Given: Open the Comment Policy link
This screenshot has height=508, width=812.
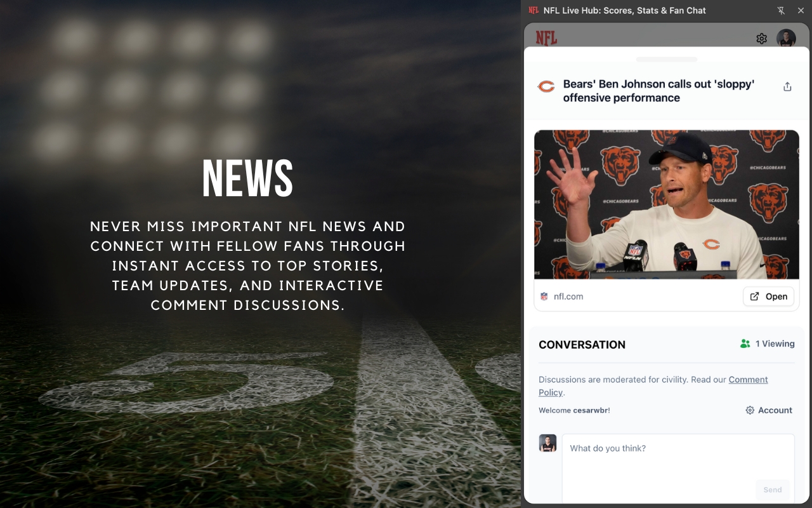Looking at the screenshot, I should [653, 386].
